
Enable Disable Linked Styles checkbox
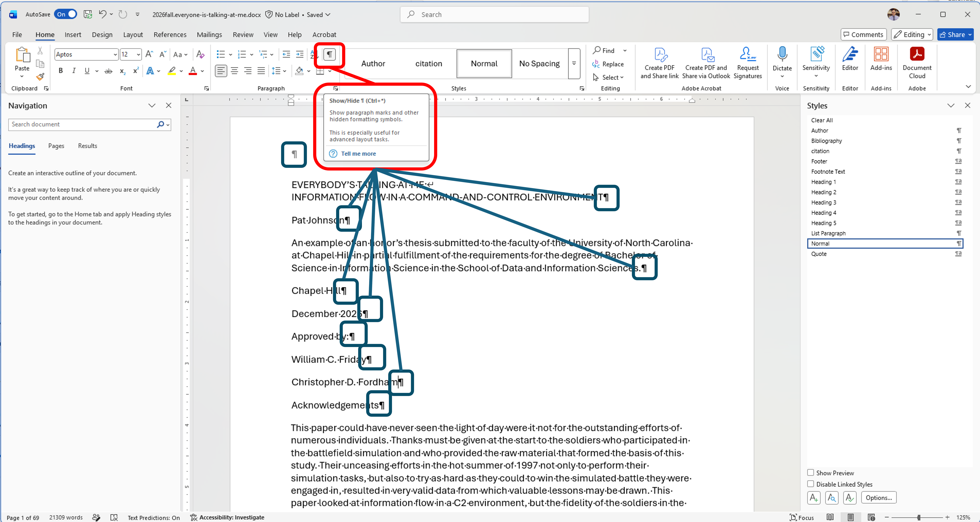point(810,484)
